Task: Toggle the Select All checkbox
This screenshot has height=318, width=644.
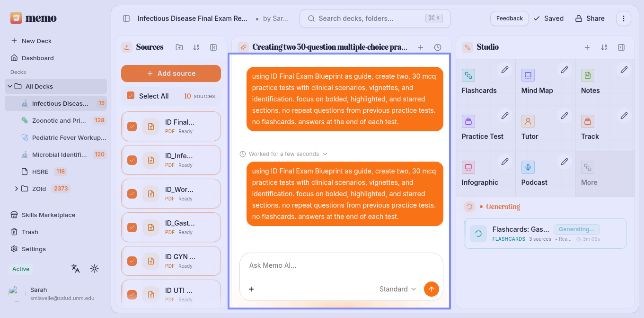Action: 131,96
